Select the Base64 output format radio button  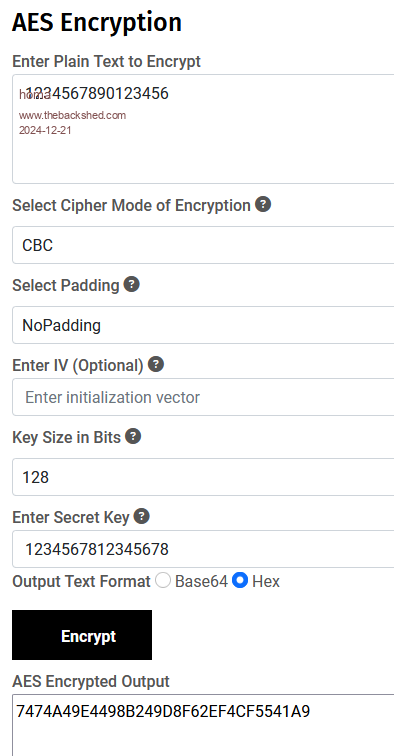[x=163, y=580]
